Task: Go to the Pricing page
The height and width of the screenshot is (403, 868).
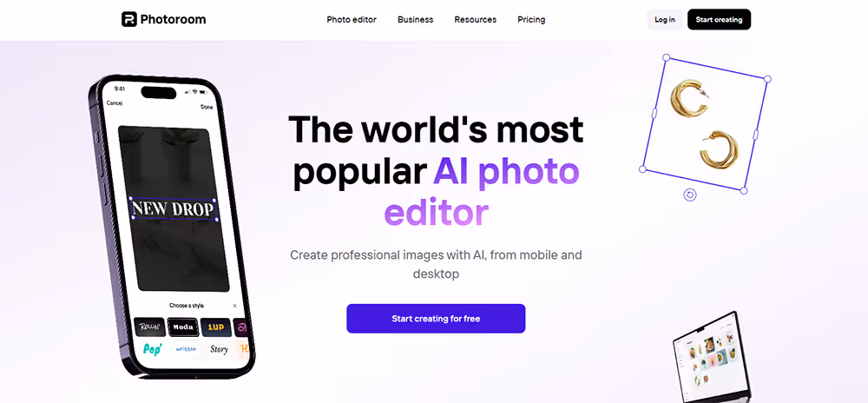Action: point(531,19)
